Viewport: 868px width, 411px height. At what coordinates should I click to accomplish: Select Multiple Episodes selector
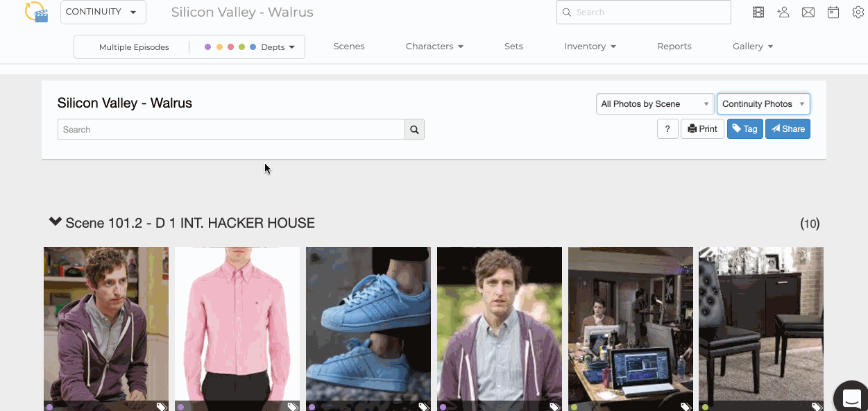[x=134, y=47]
